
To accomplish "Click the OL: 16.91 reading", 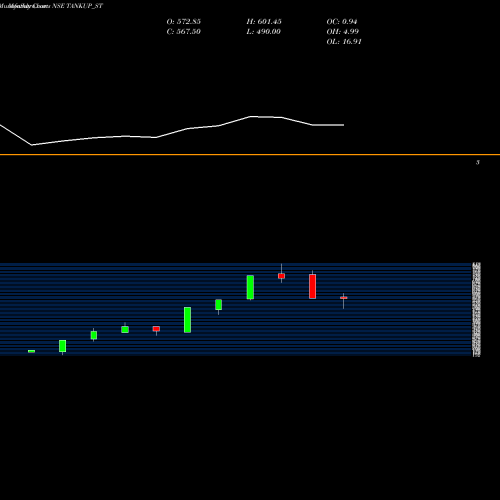I will pos(344,42).
